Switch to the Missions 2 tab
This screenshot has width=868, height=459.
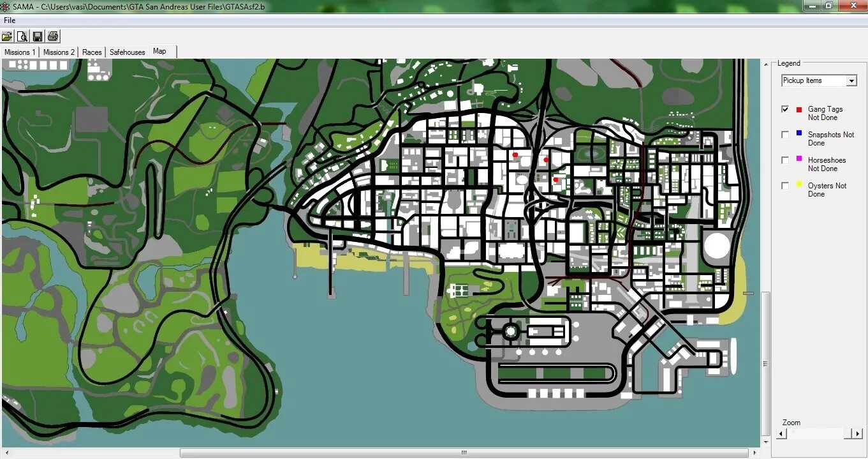tap(59, 52)
